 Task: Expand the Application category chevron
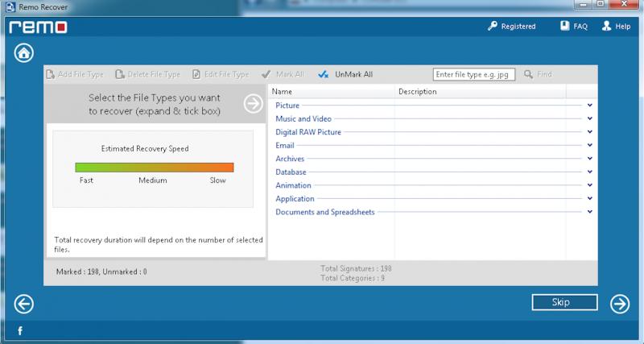[590, 198]
